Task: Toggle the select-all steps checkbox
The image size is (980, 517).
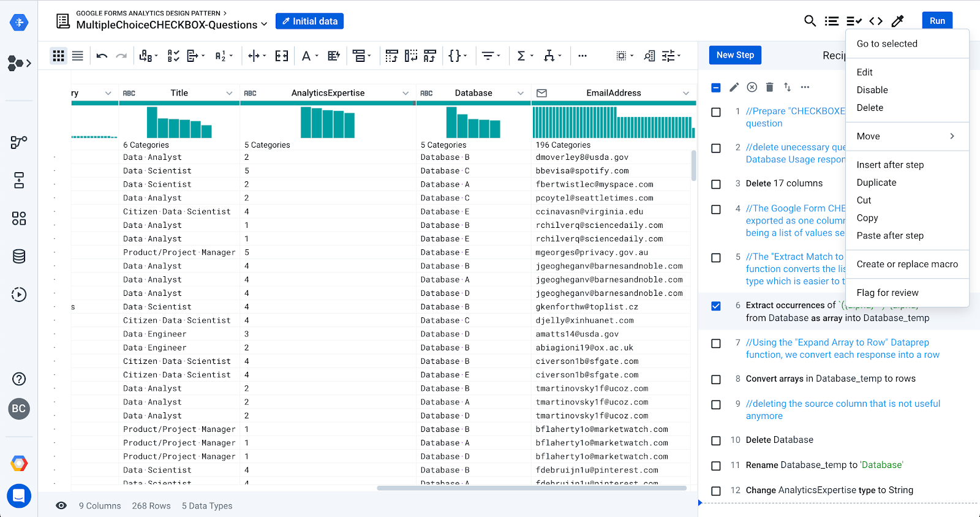Action: 716,88
